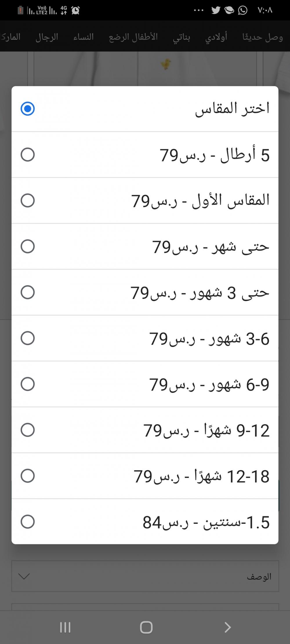This screenshot has width=290, height=644.
Task: Go to the "وصل حديثًا" new arrivals link
Action: click(x=262, y=37)
